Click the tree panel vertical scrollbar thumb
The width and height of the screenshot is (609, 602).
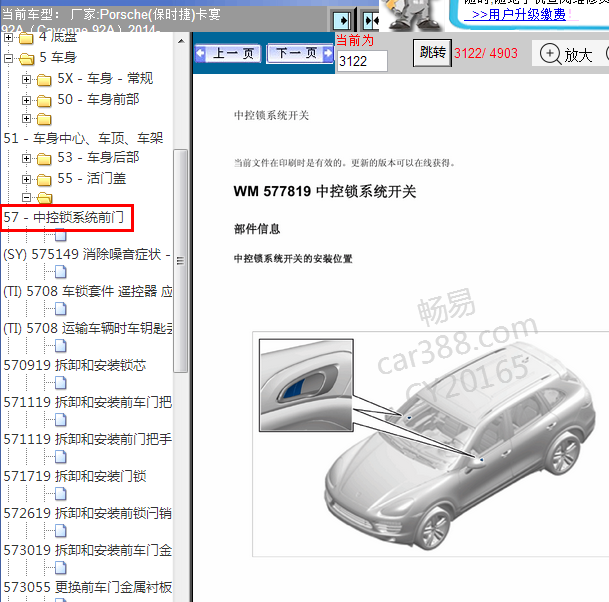[x=181, y=261]
